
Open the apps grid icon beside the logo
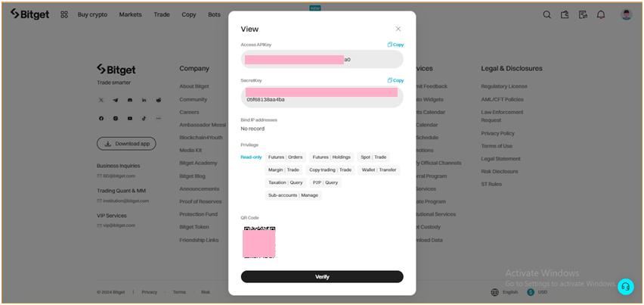64,15
